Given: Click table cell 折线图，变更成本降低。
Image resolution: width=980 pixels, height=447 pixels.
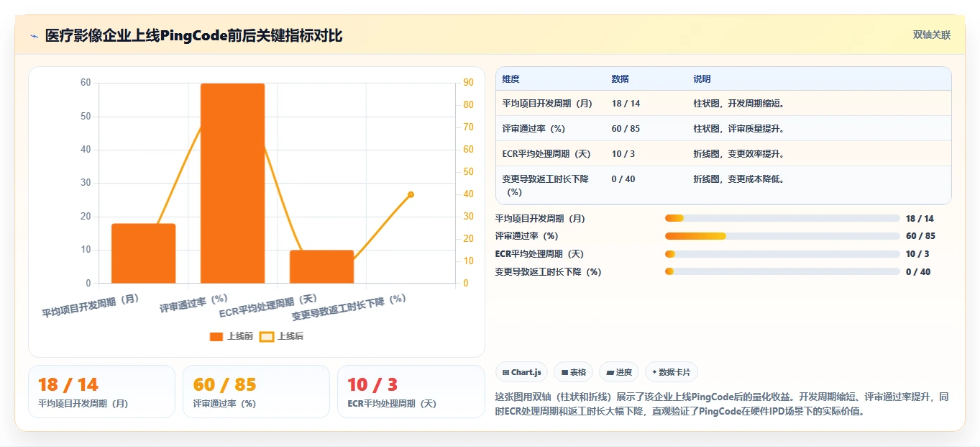Looking at the screenshot, I should (738, 179).
